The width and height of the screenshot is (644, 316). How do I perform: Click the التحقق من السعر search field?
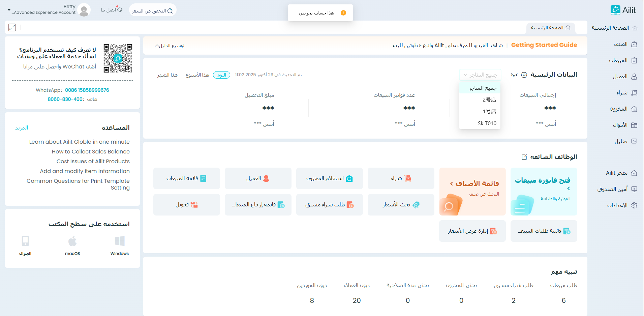point(152,11)
